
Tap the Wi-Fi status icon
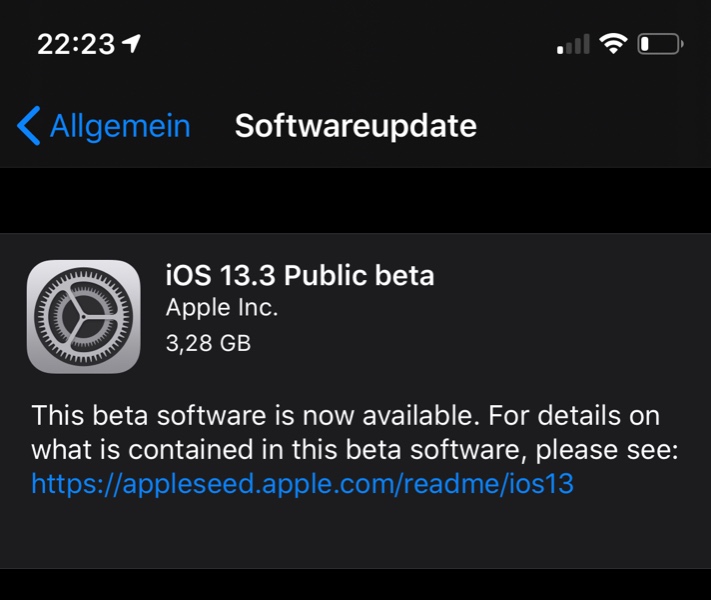pos(612,44)
